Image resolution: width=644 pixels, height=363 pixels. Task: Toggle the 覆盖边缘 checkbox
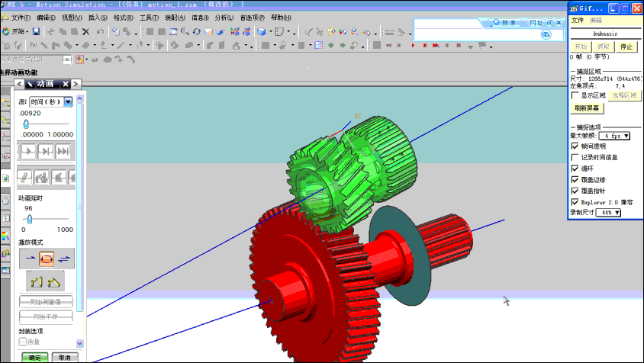[575, 180]
